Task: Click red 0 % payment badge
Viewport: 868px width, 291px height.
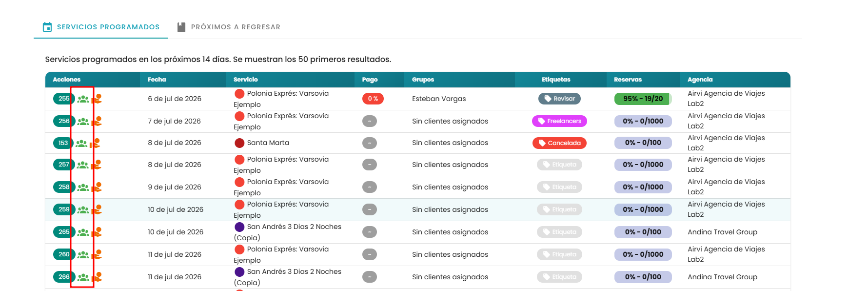Action: 373,99
